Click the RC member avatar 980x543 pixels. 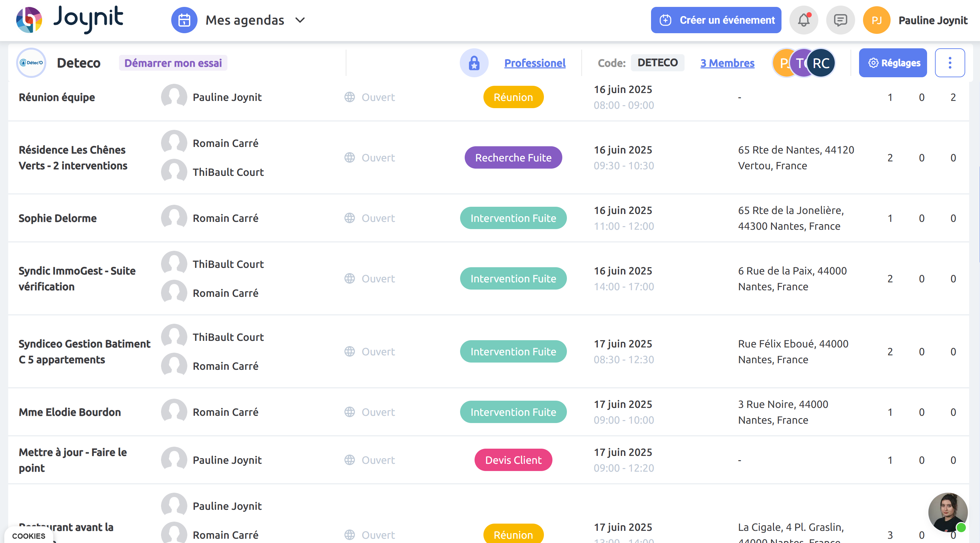[821, 63]
